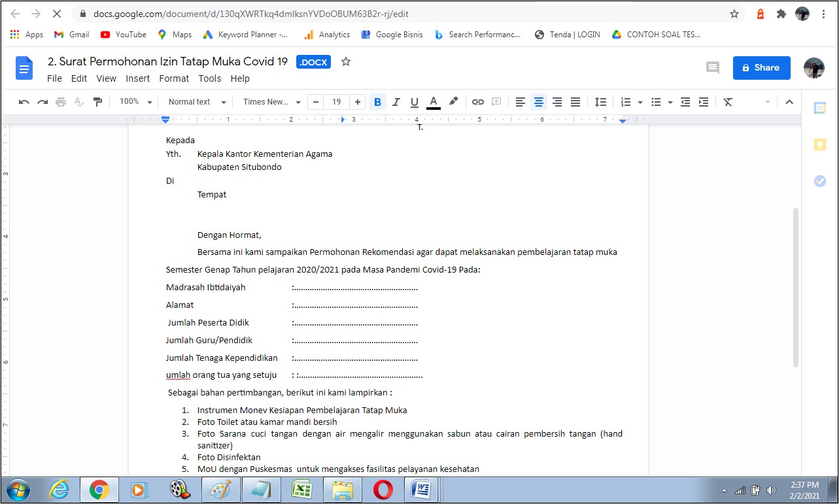Image resolution: width=839 pixels, height=504 pixels.
Task: Click the Redo icon in toolbar
Action: coord(43,102)
